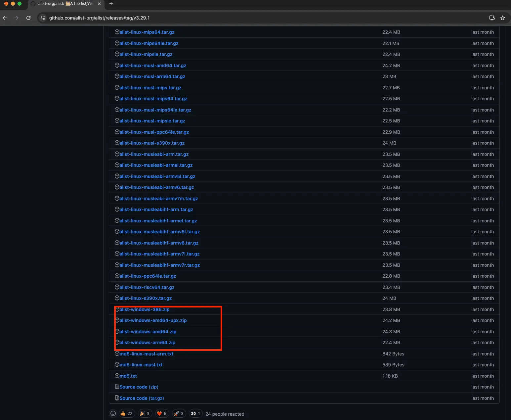Open md5.txt asset link
The width and height of the screenshot is (511, 420).
point(128,376)
